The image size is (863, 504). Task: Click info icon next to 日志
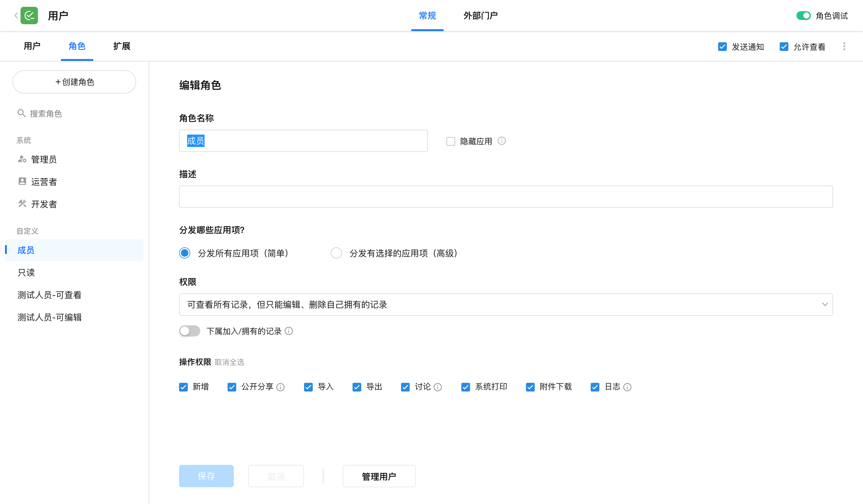coord(627,387)
